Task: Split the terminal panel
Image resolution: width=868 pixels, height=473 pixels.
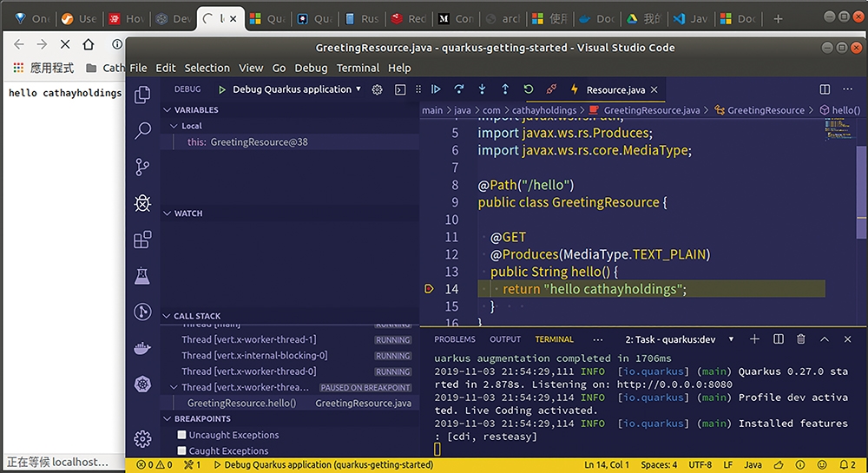Action: [779, 339]
